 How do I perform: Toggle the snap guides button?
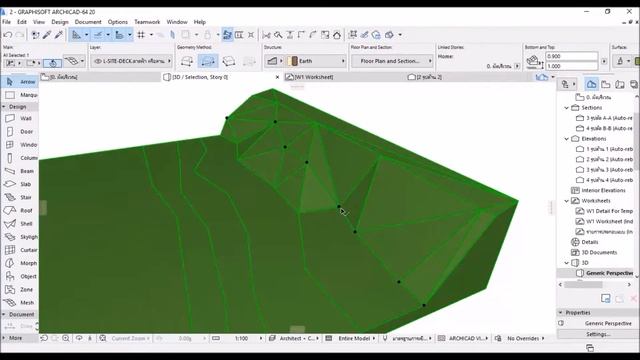98,35
